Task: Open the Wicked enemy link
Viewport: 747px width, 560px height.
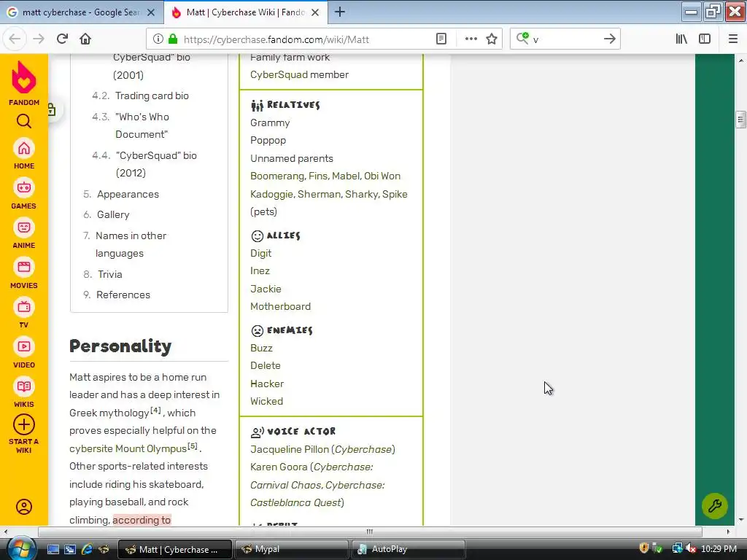Action: 267,402
